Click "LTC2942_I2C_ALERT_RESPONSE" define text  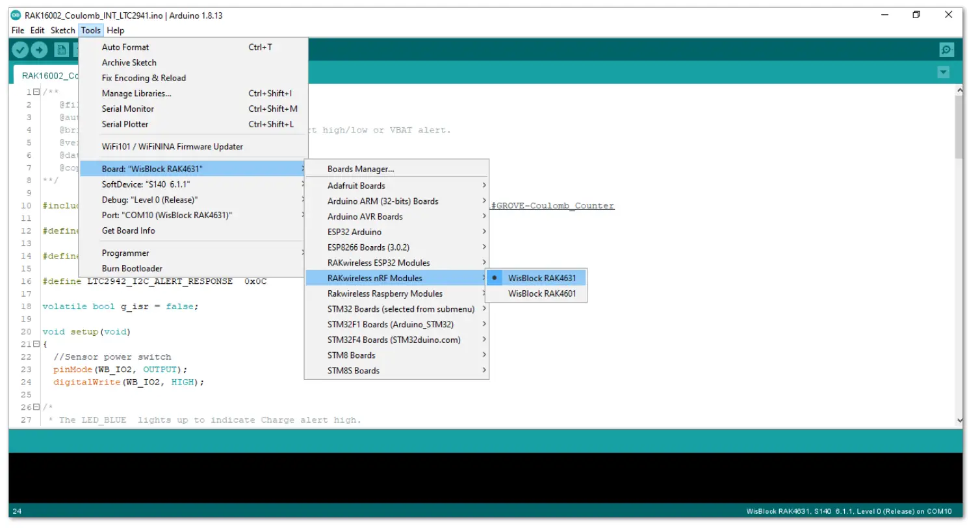tap(160, 281)
